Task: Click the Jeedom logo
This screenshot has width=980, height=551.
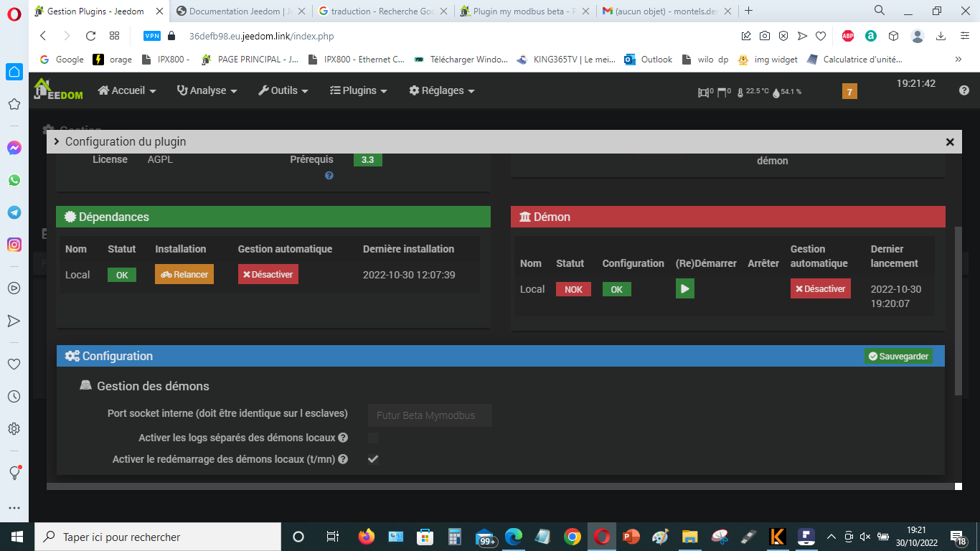Action: (x=58, y=90)
